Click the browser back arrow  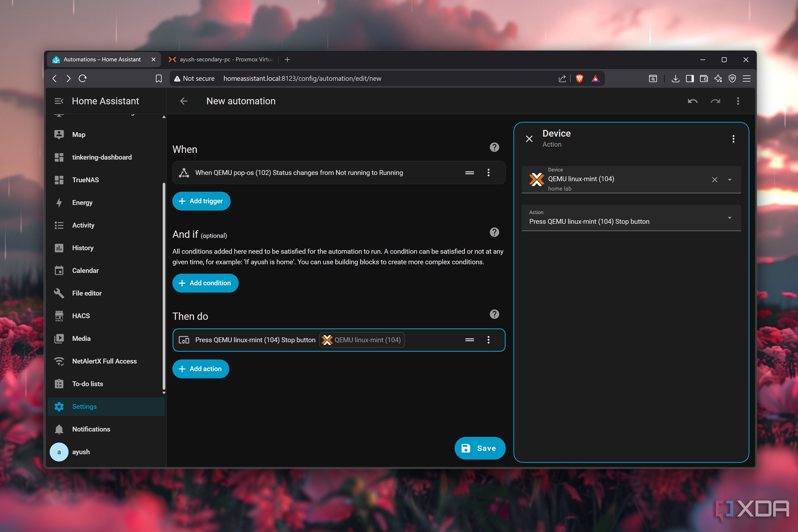(x=55, y=78)
